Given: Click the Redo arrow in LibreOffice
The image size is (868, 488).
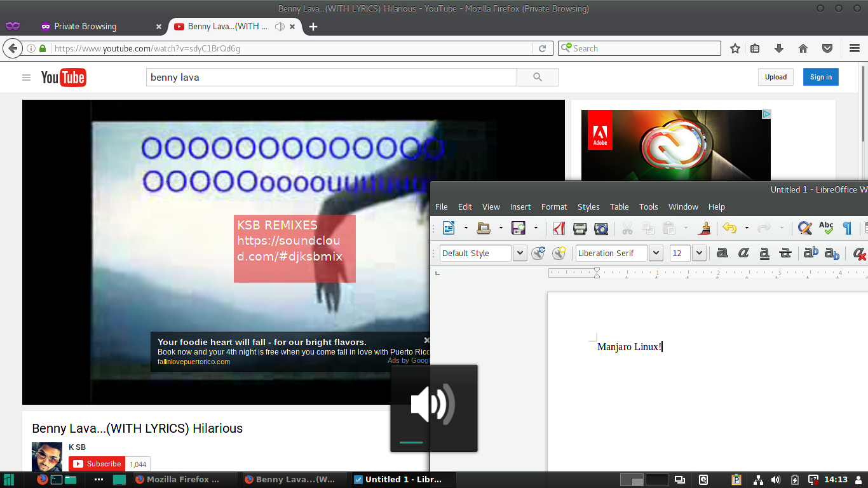Looking at the screenshot, I should [764, 228].
